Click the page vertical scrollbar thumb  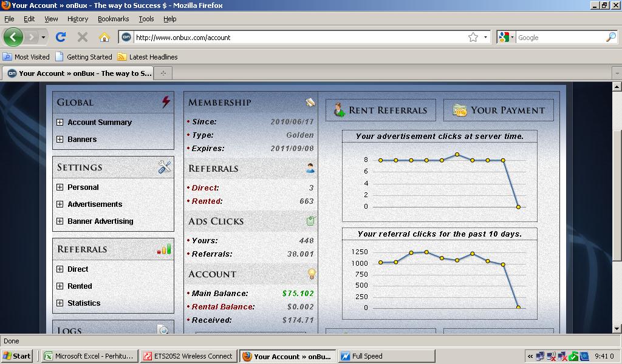[x=617, y=195]
